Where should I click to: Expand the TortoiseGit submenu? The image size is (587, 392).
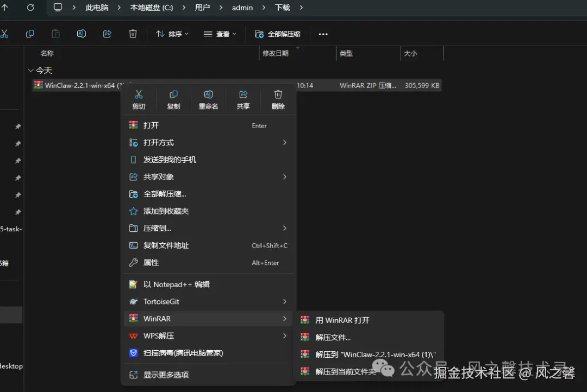(208, 301)
